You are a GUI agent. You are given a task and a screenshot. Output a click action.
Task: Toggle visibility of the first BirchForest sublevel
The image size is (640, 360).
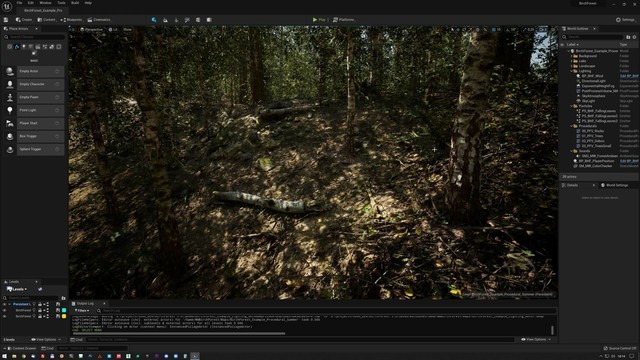4,310
